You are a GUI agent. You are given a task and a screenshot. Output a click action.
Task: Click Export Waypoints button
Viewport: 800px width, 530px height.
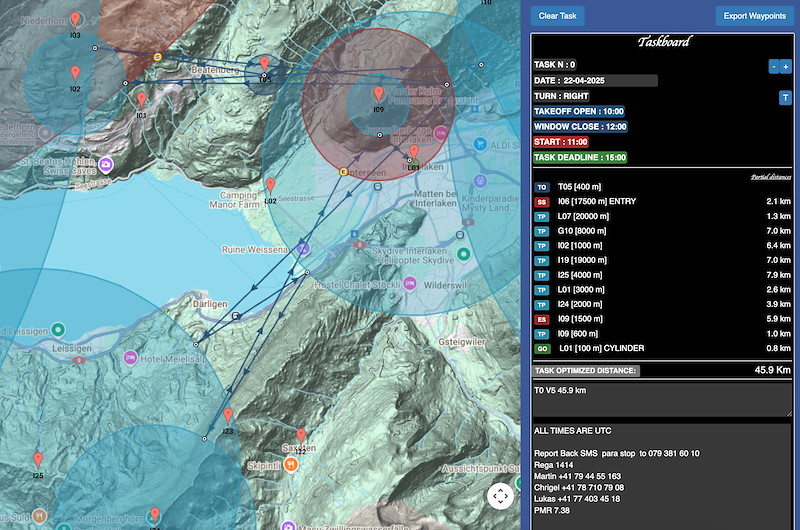pyautogui.click(x=755, y=16)
